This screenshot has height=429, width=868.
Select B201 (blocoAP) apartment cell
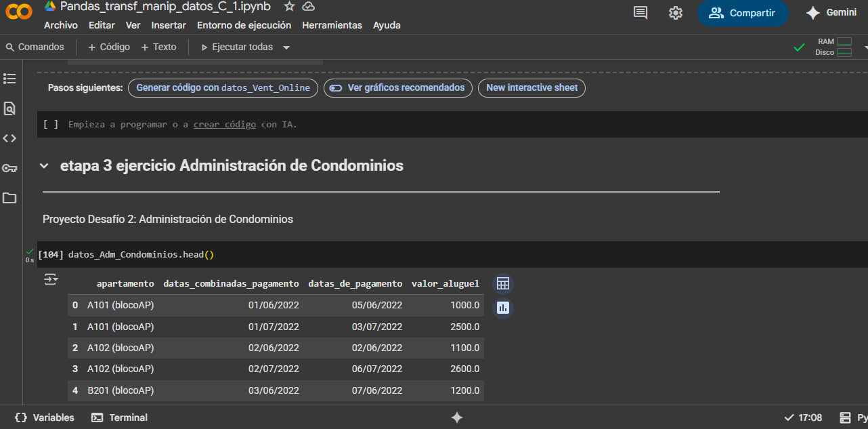121,390
